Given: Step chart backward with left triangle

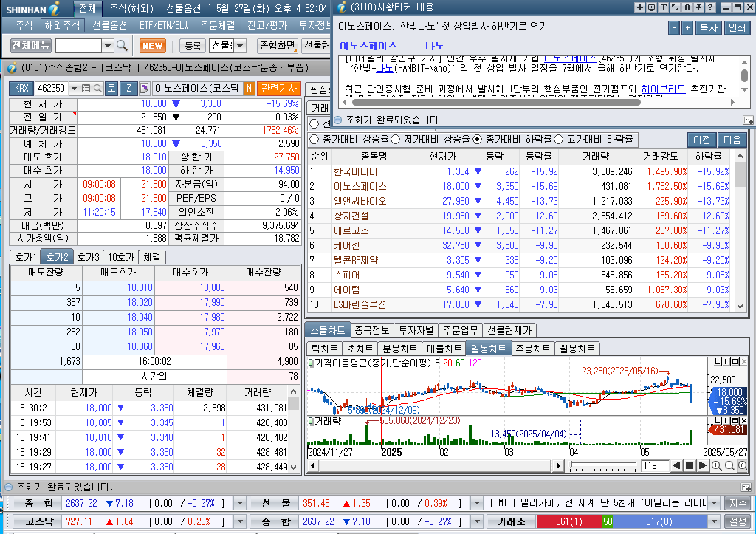Looking at the screenshot, I should click(676, 465).
